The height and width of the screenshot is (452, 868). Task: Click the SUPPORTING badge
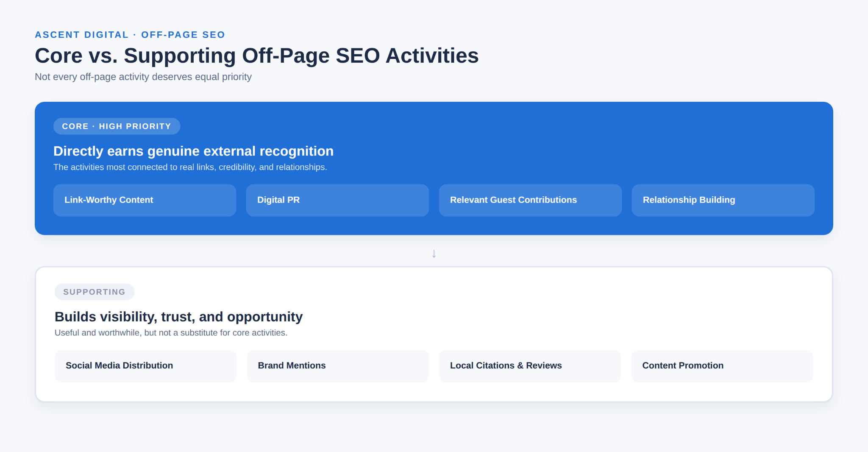click(x=95, y=292)
